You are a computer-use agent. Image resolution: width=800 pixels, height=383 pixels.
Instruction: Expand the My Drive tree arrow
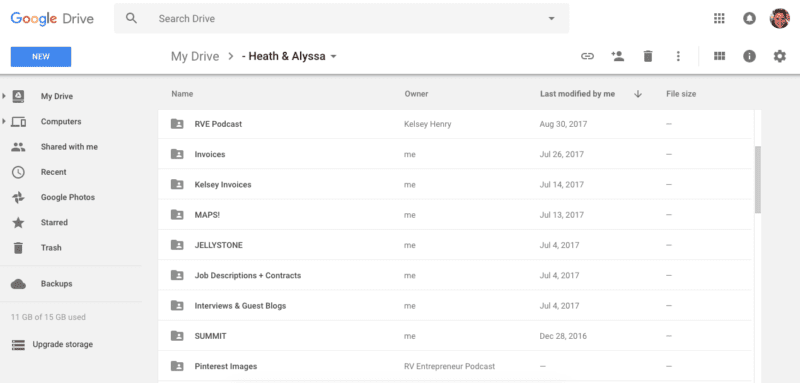pyautogui.click(x=4, y=96)
